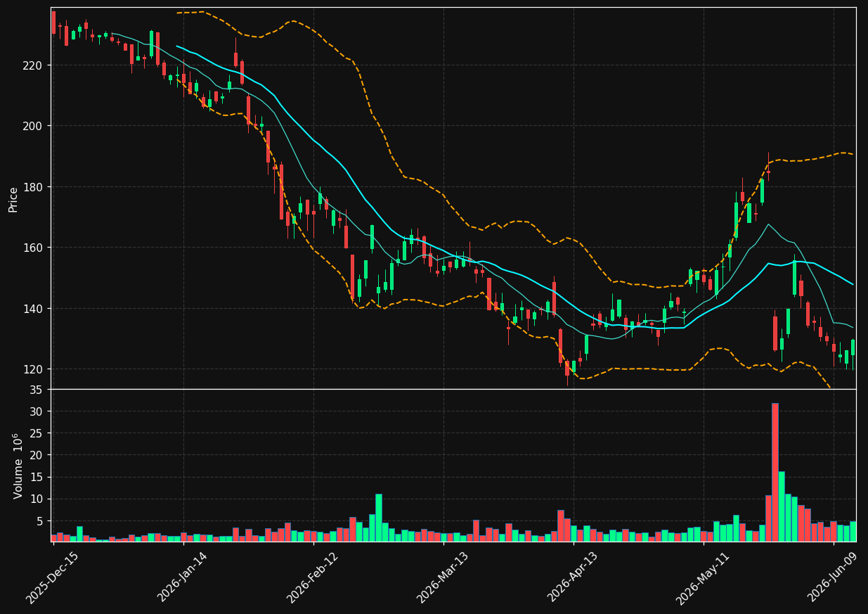Click the 2026-Jun-09 date label
This screenshot has width=868, height=614.
click(833, 577)
